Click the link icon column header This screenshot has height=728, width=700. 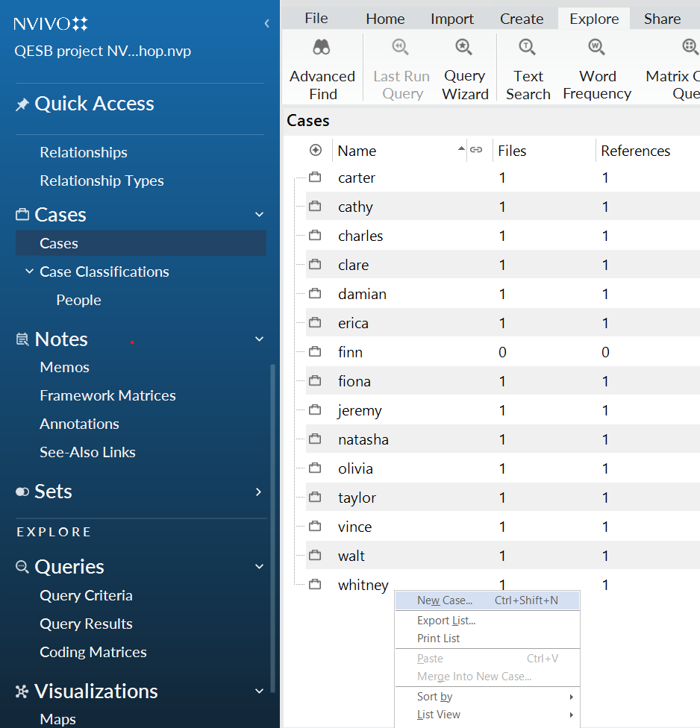click(x=476, y=151)
